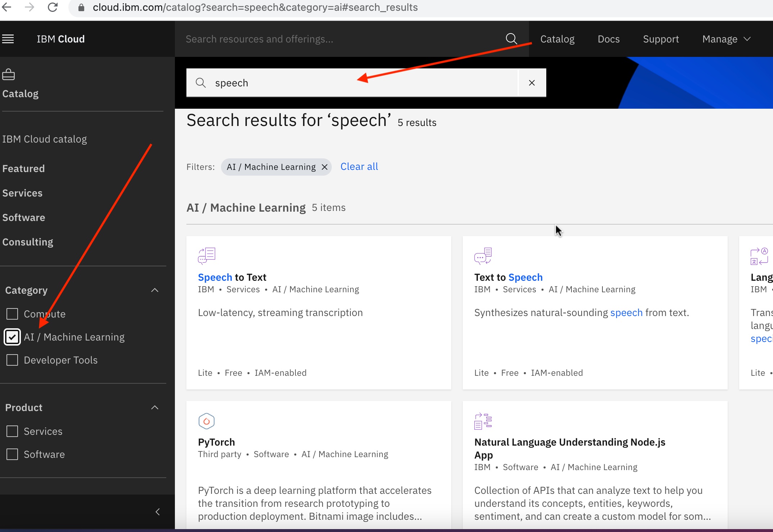Click the Text to Speech service icon
The width and height of the screenshot is (773, 532).
[x=483, y=256]
